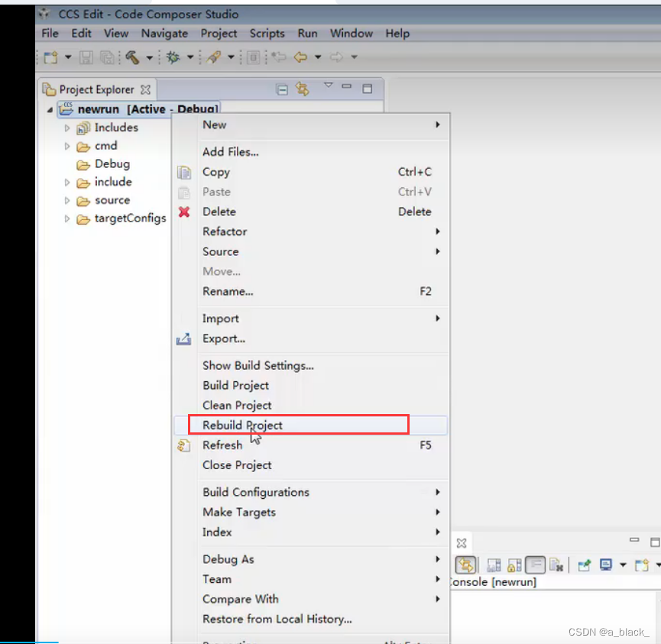Close the Project Explorer tab
The image size is (661, 644).
[x=145, y=89]
